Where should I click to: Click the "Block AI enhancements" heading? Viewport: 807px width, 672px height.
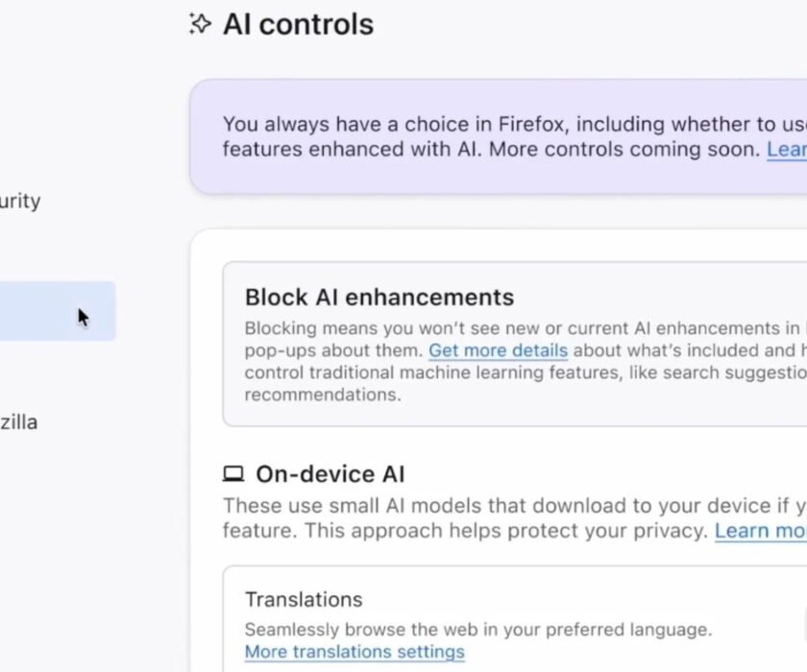tap(379, 297)
